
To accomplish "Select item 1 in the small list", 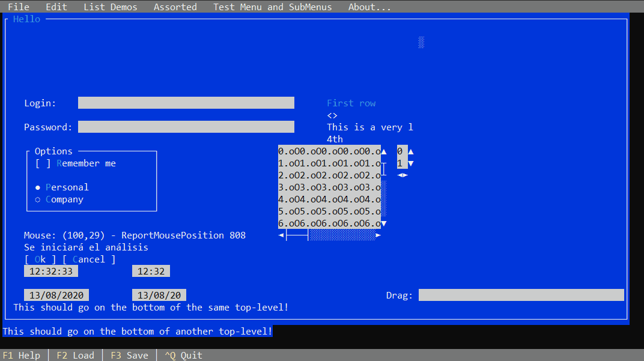I will pos(402,163).
